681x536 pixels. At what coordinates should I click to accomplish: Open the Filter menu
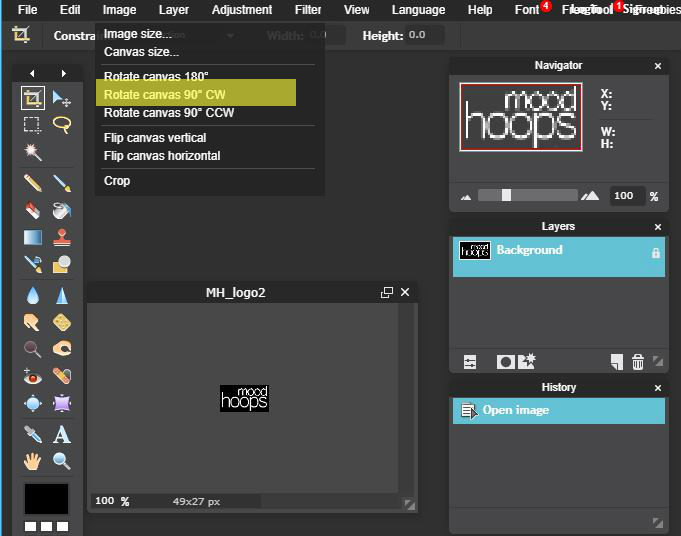tap(308, 10)
